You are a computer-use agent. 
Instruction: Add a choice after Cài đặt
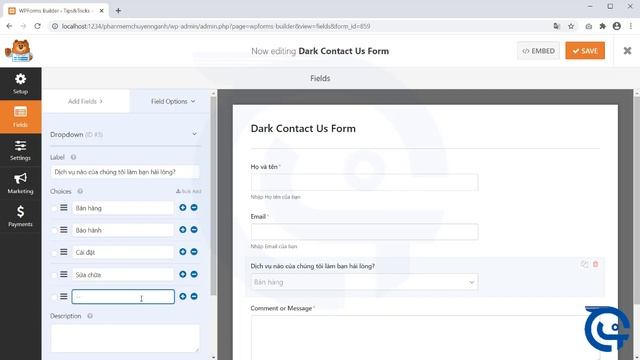point(183,252)
